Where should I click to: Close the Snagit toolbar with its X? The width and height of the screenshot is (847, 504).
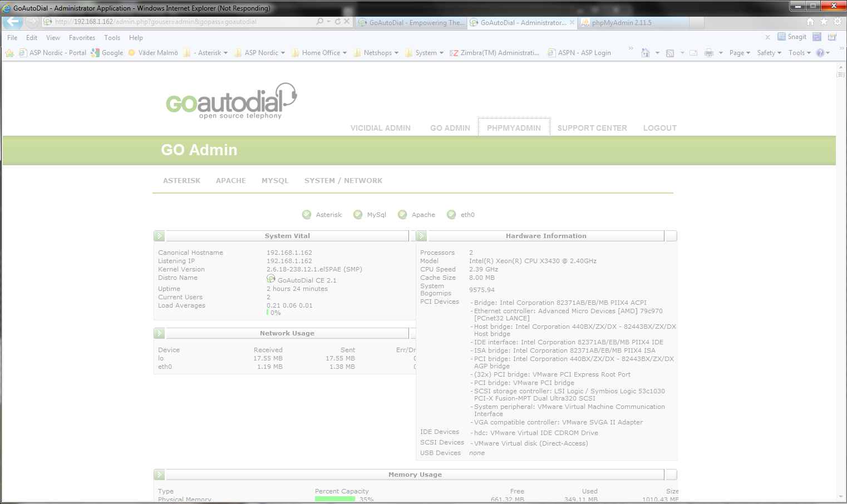coord(767,37)
